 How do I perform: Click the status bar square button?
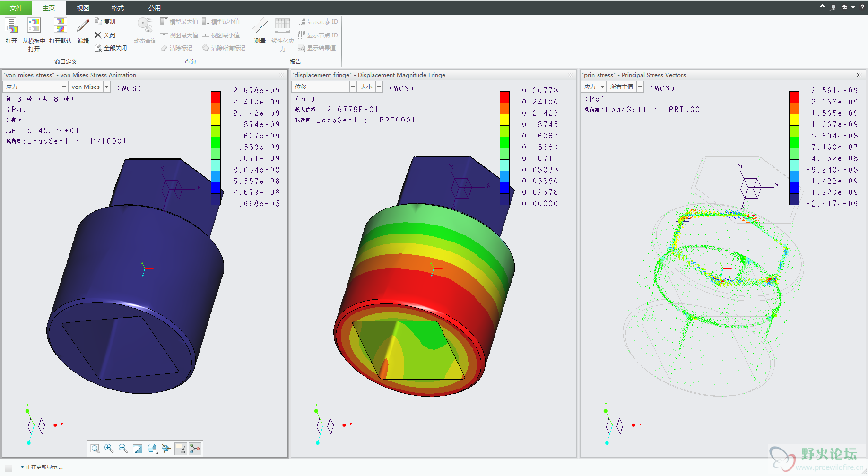click(9, 468)
